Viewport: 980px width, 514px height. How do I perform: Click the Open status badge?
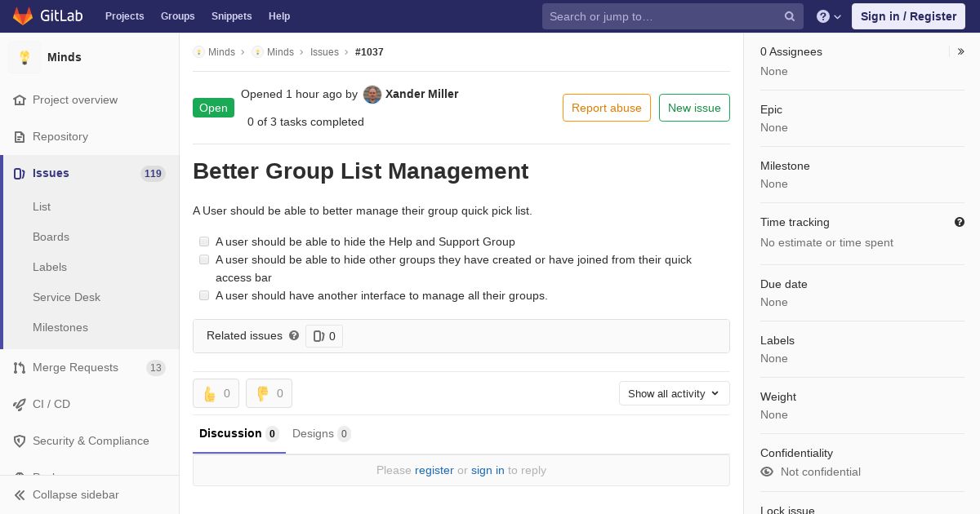tap(213, 108)
